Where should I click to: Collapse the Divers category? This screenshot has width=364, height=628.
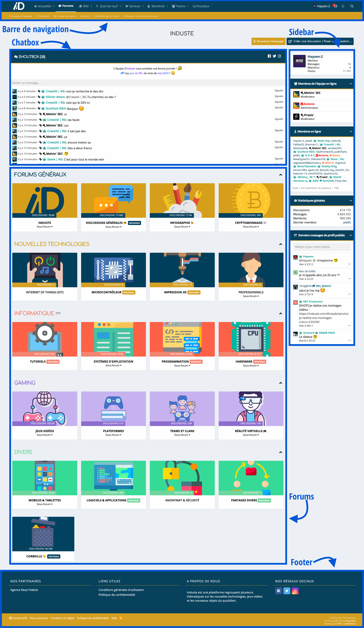[x=281, y=452]
